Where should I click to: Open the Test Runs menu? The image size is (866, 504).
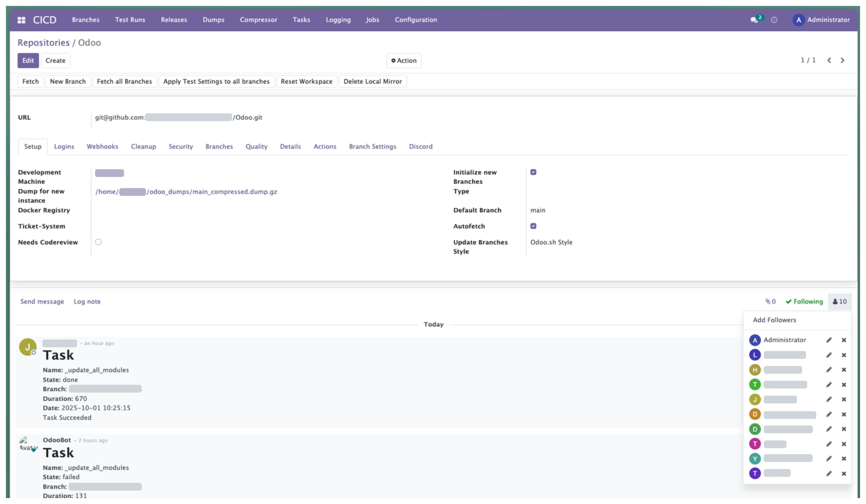(x=130, y=20)
